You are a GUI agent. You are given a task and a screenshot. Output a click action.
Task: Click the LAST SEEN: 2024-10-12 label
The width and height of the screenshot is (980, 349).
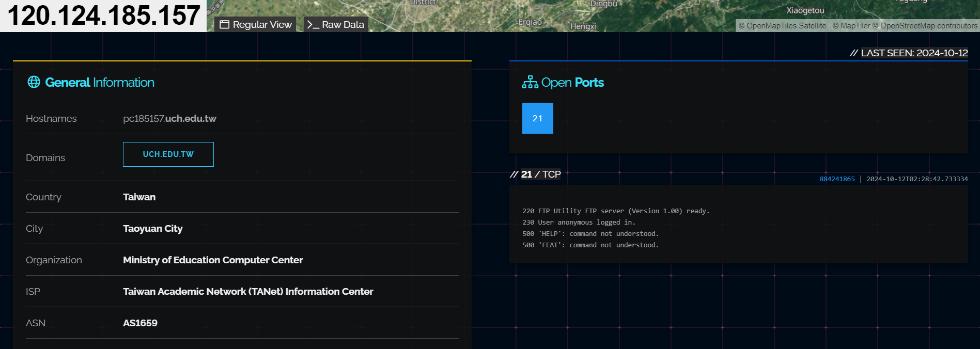click(x=914, y=53)
